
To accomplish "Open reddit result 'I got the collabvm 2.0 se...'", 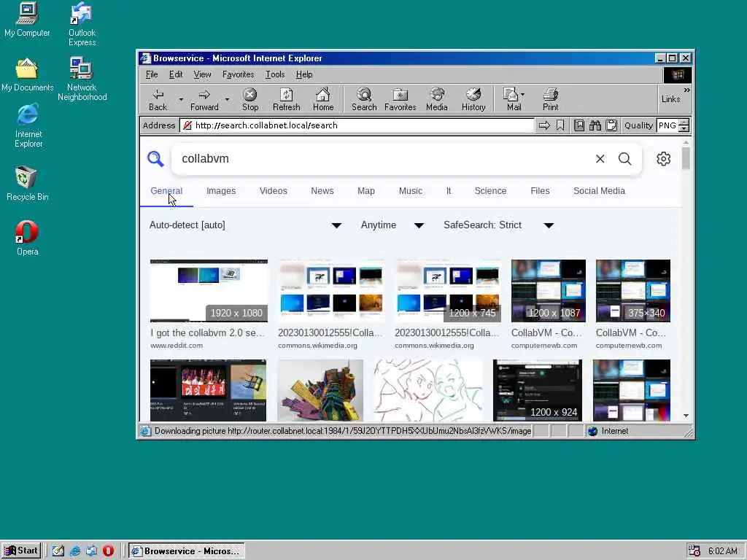I will (207, 332).
